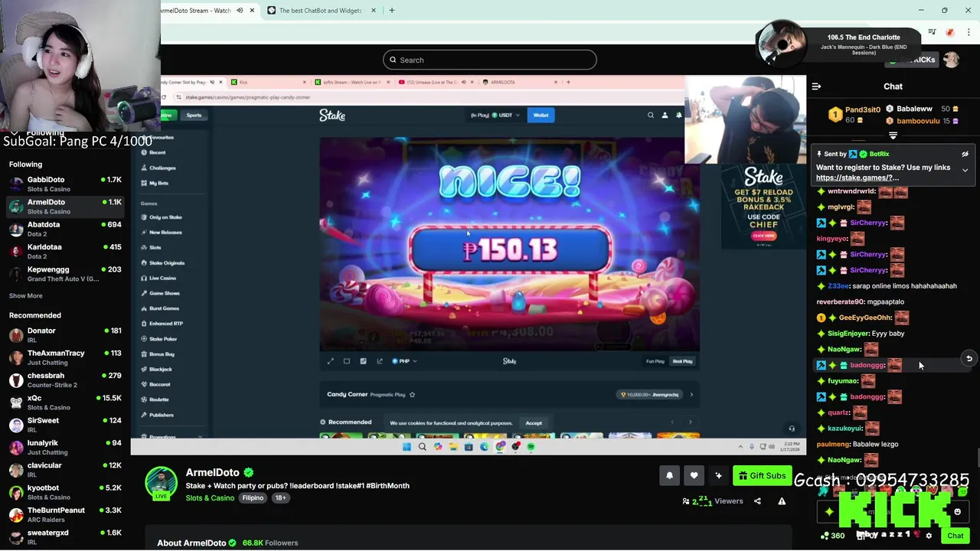The width and height of the screenshot is (980, 551).
Task: Open Spotify in streamed taskbar
Action: tap(531, 447)
